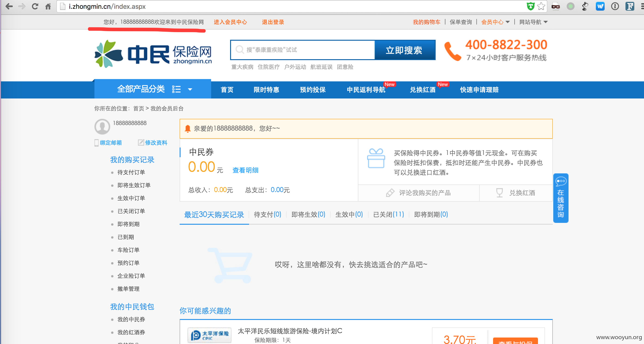644x344 pixels.
Task: Click the 航班延误 hot search keyword
Action: [321, 67]
